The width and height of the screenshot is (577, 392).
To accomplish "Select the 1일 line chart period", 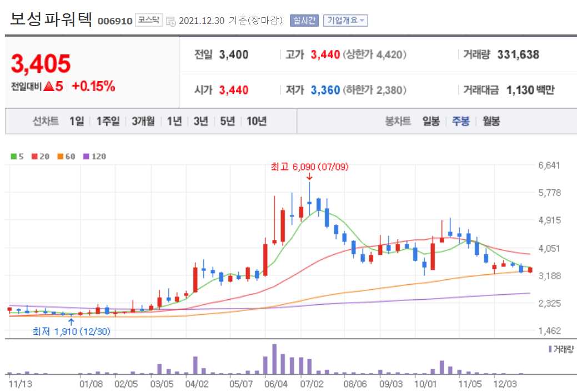I will click(77, 121).
